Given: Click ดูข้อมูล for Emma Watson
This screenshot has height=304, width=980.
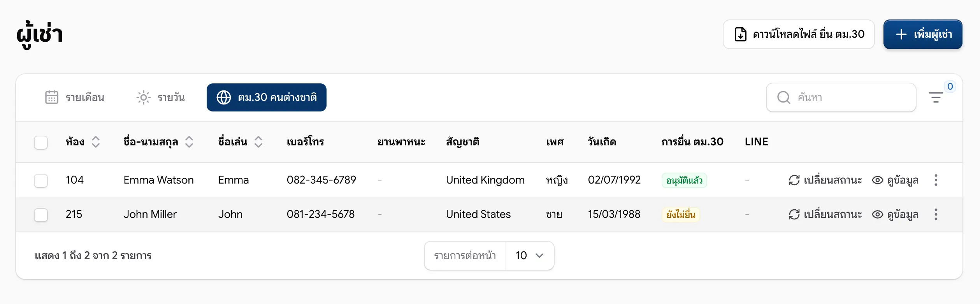Looking at the screenshot, I should pos(895,180).
